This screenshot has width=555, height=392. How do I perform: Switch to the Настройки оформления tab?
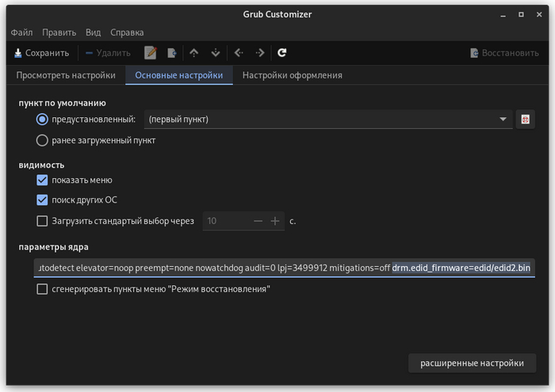tap(292, 75)
